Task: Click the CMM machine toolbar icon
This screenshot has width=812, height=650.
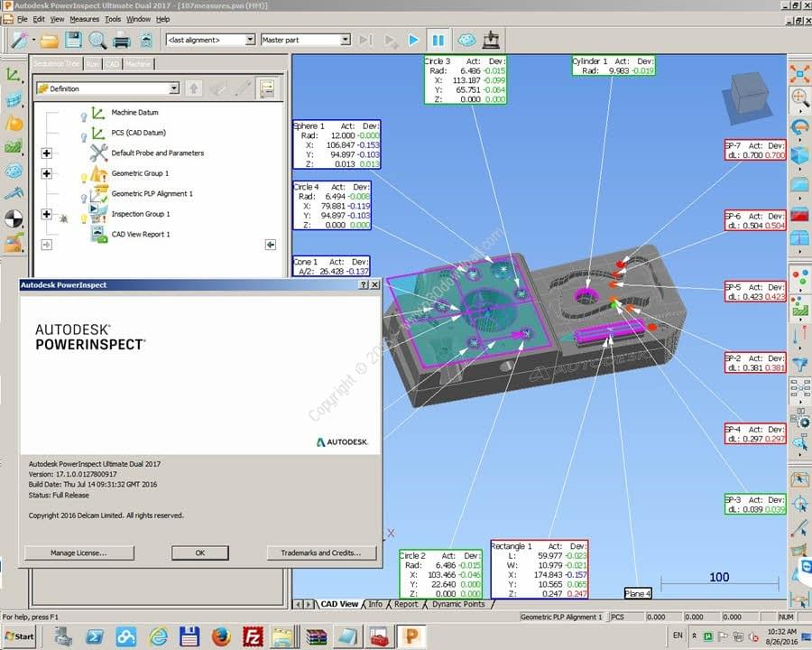Action: [x=491, y=40]
